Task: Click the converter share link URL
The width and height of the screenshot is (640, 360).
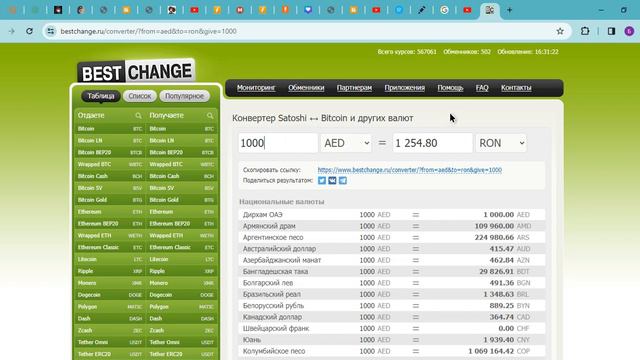Action: (409, 170)
